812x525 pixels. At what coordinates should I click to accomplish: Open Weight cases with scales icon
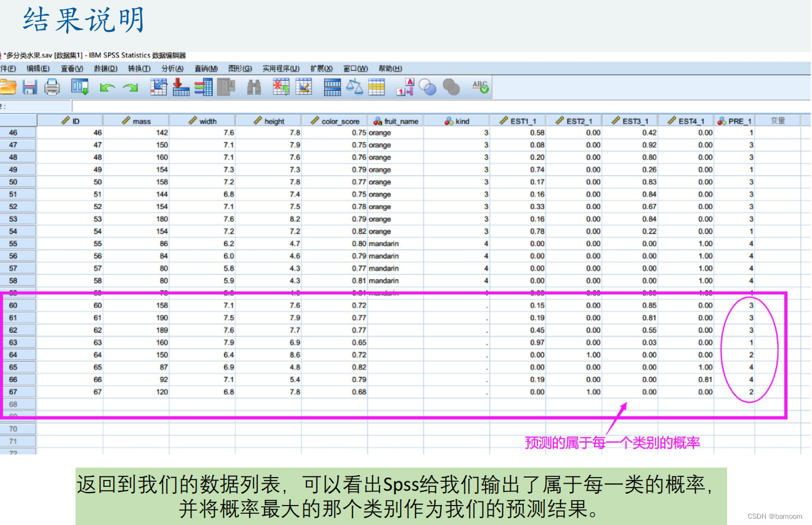coord(355,87)
